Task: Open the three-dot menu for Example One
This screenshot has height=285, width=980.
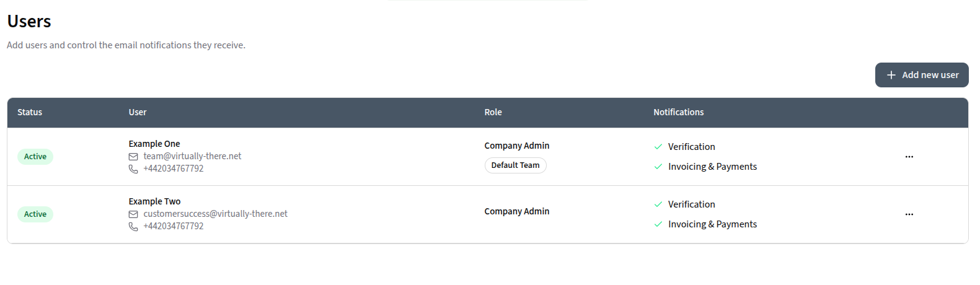Action: click(x=909, y=157)
